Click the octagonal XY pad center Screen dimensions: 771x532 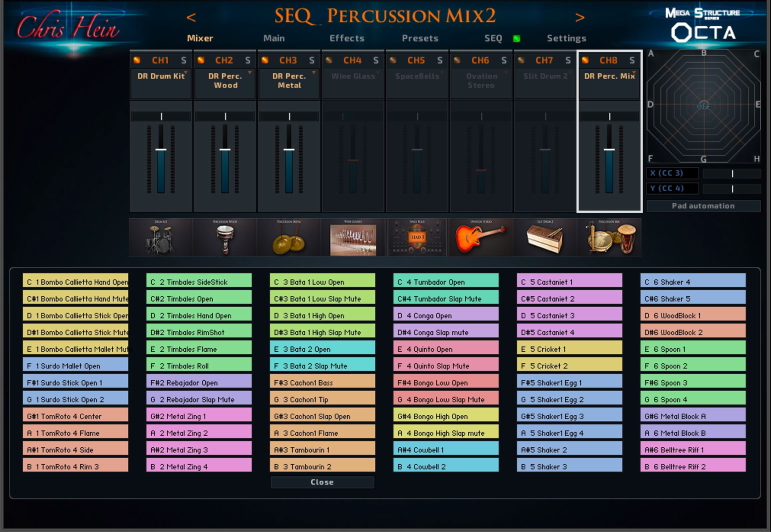coord(703,106)
